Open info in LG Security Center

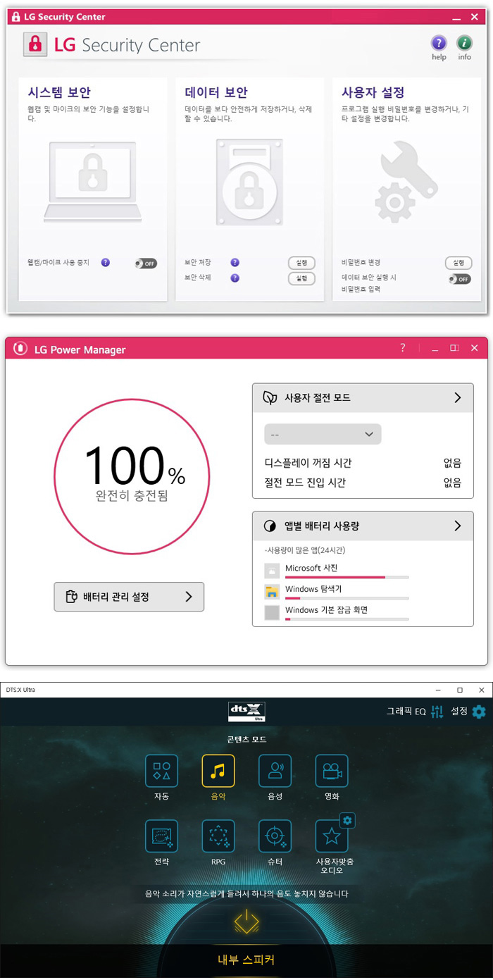pos(464,42)
